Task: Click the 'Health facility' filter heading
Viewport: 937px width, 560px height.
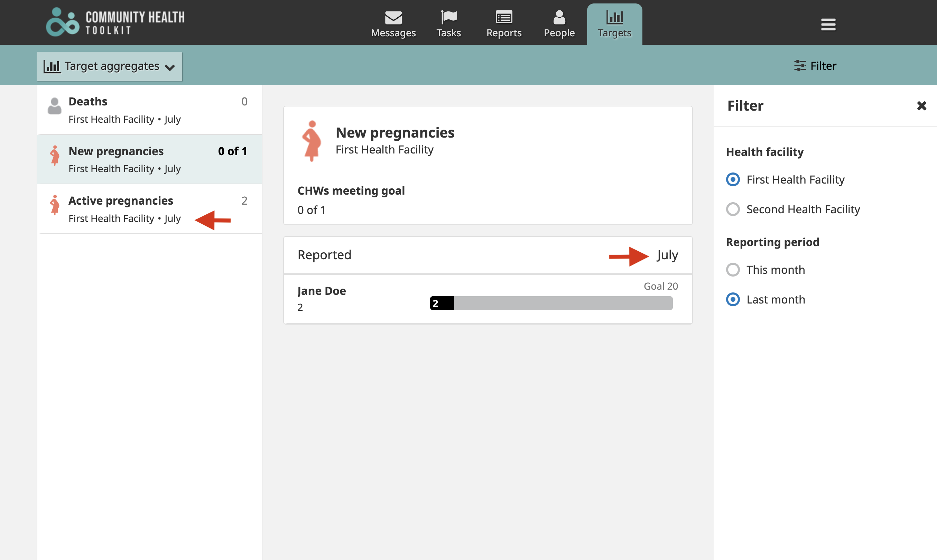Action: [764, 152]
